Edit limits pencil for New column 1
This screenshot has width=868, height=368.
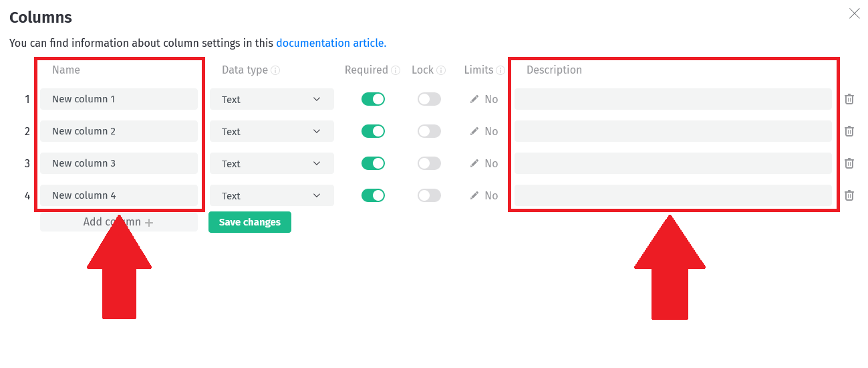(x=474, y=99)
